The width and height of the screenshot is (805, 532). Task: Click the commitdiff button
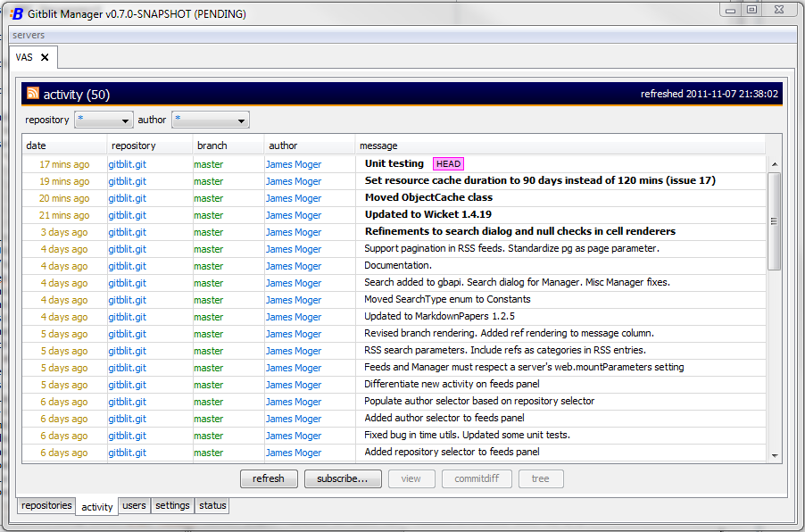click(x=477, y=478)
